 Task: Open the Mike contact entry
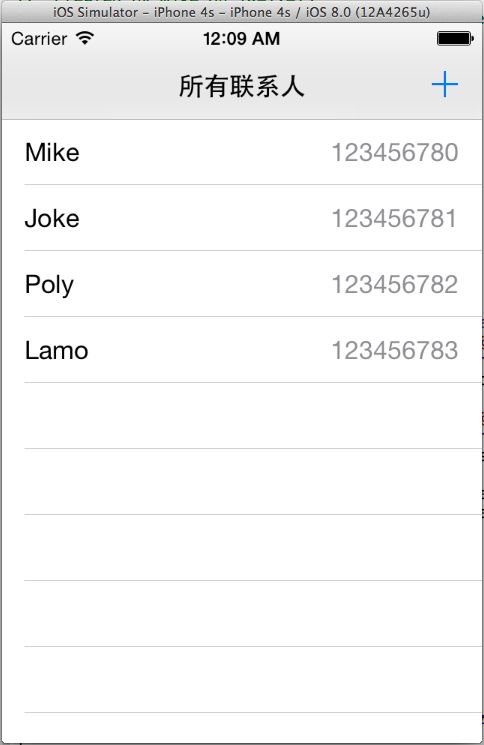tap(242, 152)
